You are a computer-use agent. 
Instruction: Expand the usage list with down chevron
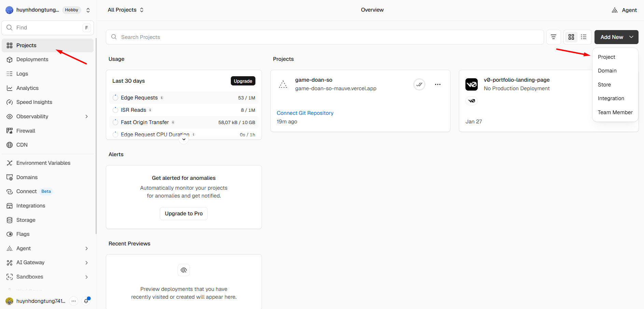tap(184, 139)
